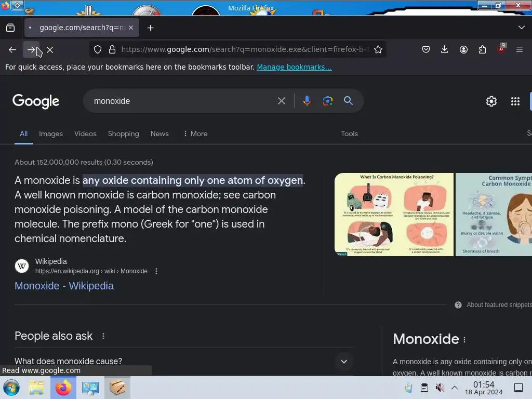
Task: Open Windows Start menu orb
Action: coord(11,388)
